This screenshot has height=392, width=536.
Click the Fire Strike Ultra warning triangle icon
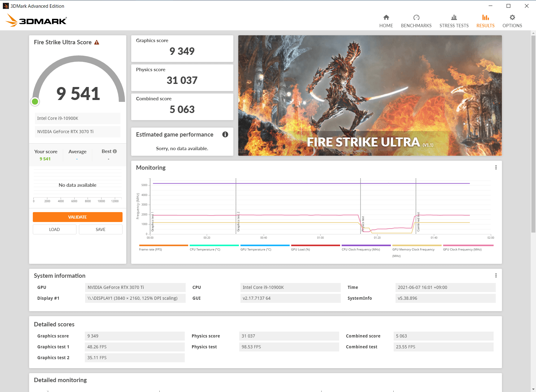(x=97, y=42)
